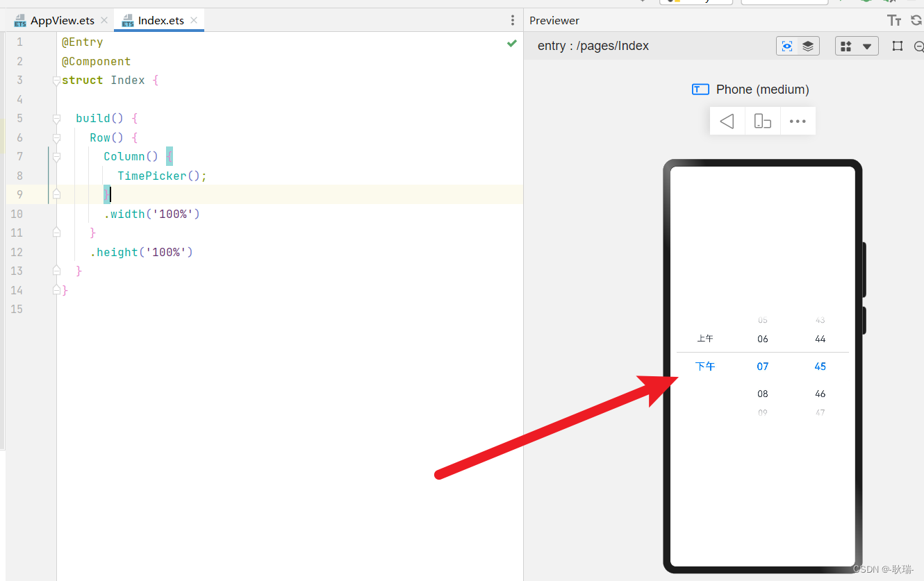
Task: Choose hour 08 in the time picker
Action: 763,394
